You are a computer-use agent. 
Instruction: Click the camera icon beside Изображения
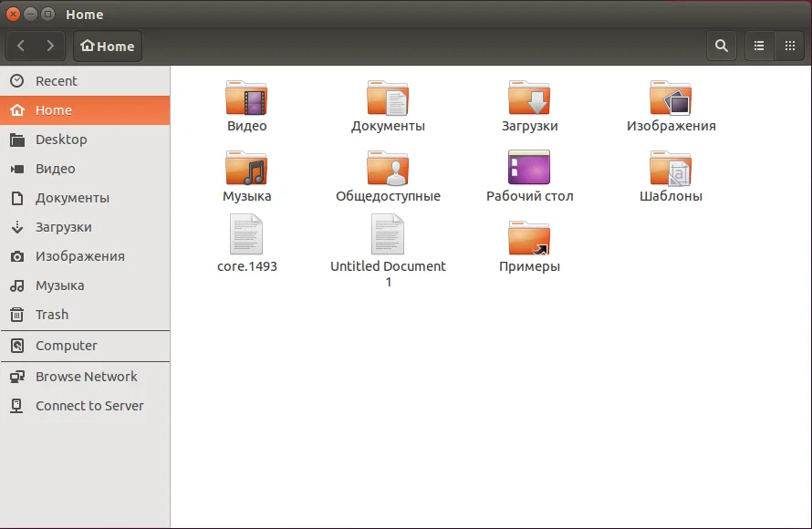pyautogui.click(x=17, y=256)
